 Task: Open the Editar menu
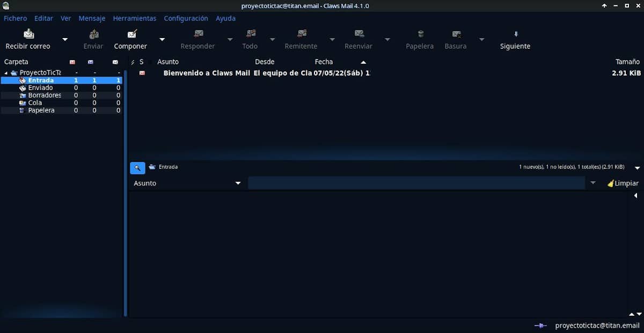click(43, 18)
